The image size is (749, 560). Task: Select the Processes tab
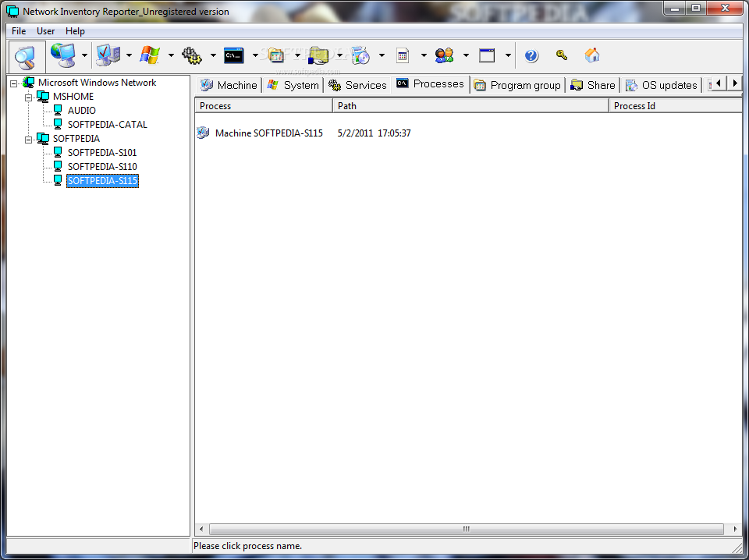pyautogui.click(x=431, y=84)
